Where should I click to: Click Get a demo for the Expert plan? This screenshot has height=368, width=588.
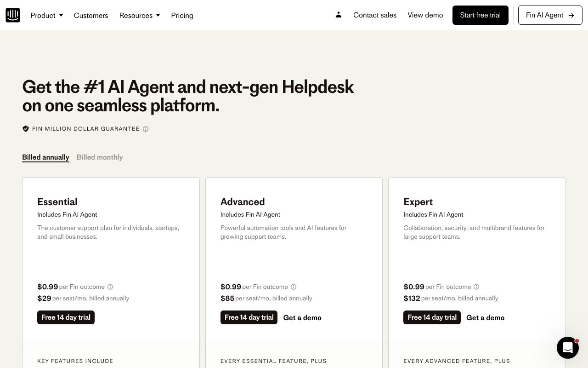tap(485, 318)
